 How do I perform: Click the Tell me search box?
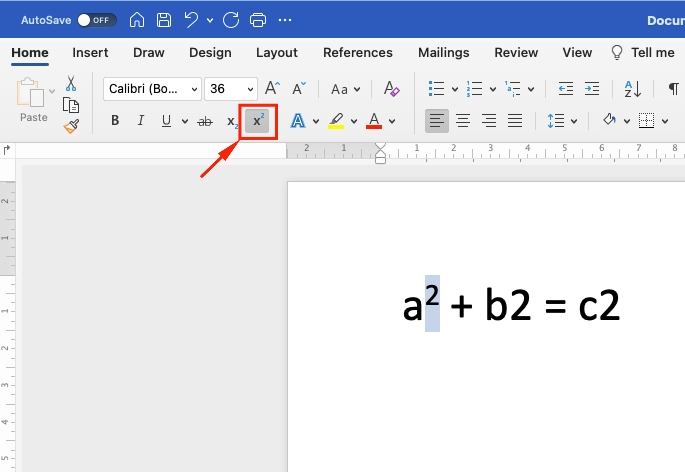coord(642,52)
